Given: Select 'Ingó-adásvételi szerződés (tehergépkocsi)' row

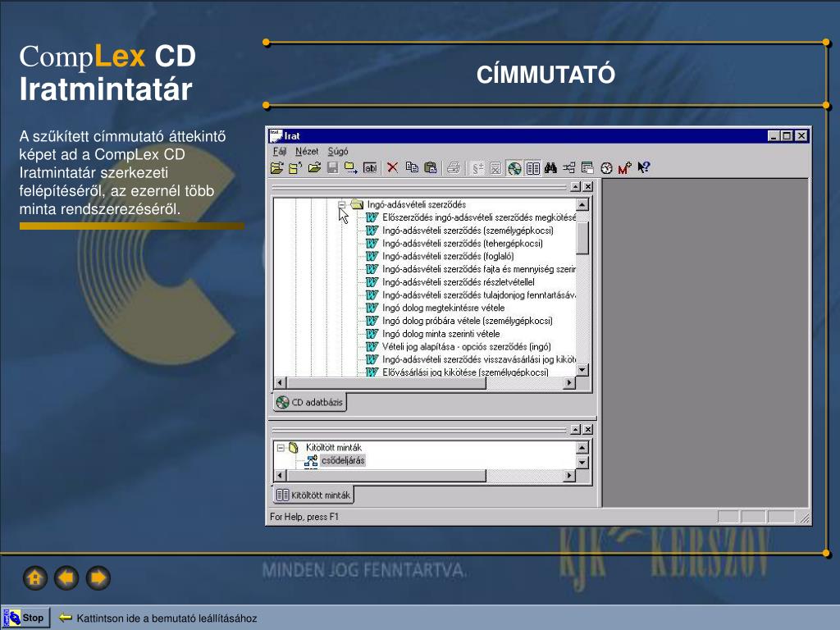Looking at the screenshot, I should (454, 243).
